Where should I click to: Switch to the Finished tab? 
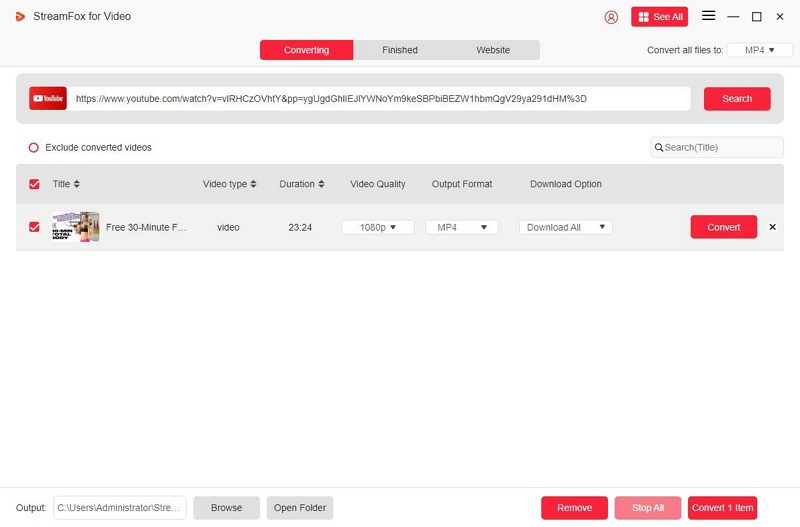(x=400, y=50)
